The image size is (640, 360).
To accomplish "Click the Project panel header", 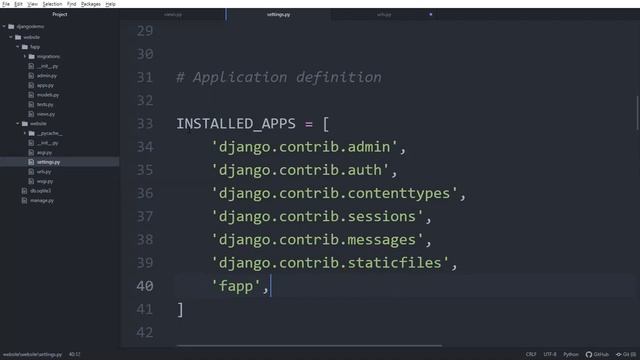I will 60,14.
